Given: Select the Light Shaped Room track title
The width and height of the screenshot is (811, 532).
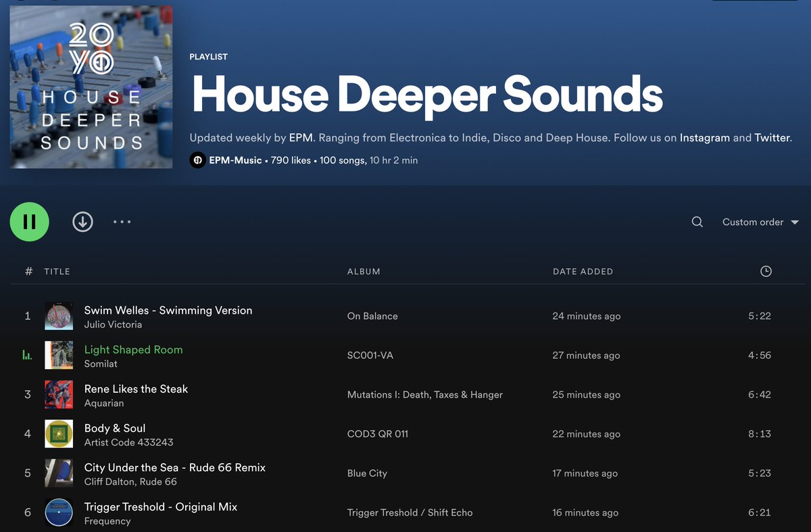Looking at the screenshot, I should pos(133,349).
